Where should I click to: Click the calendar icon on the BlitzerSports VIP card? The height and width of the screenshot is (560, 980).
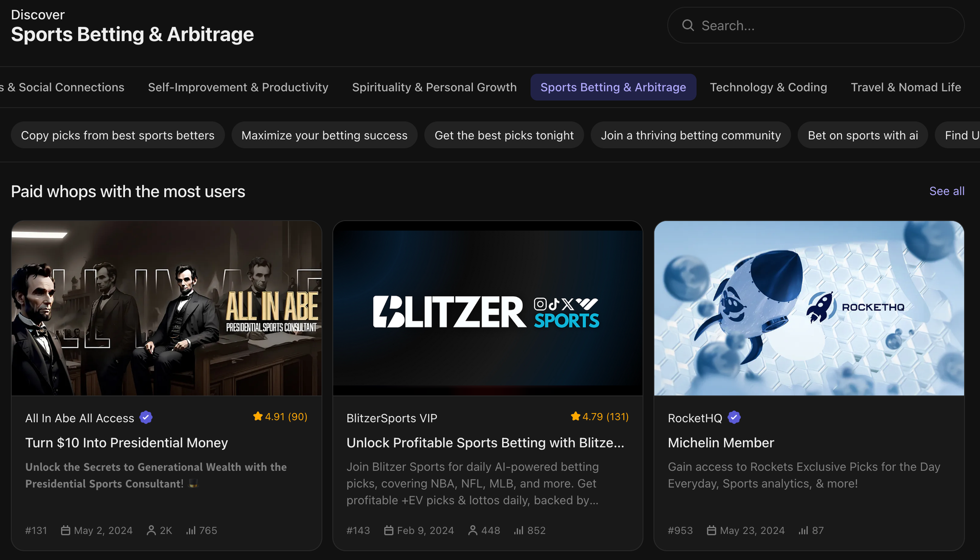389,530
